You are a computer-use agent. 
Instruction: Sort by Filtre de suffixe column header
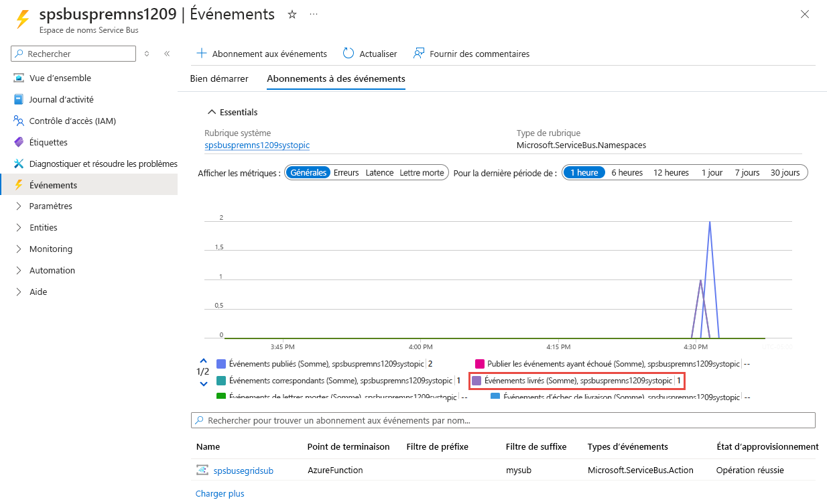click(x=536, y=446)
